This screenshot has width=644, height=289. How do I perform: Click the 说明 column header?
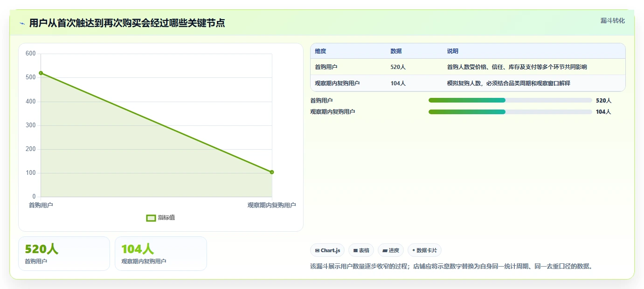point(452,51)
